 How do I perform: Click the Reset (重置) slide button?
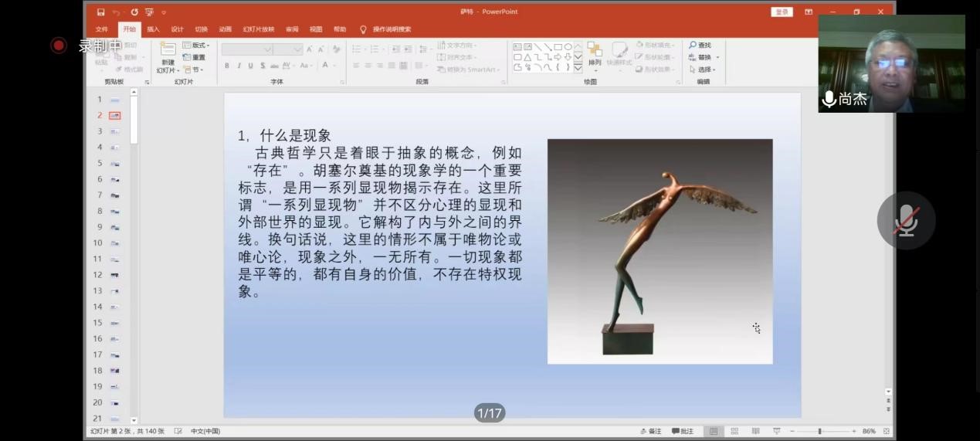click(x=195, y=57)
